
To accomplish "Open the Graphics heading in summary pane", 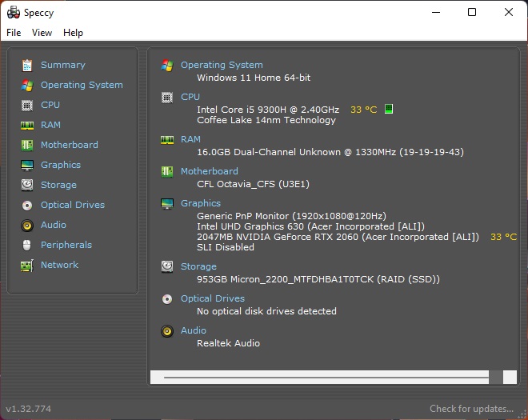I will (x=201, y=203).
